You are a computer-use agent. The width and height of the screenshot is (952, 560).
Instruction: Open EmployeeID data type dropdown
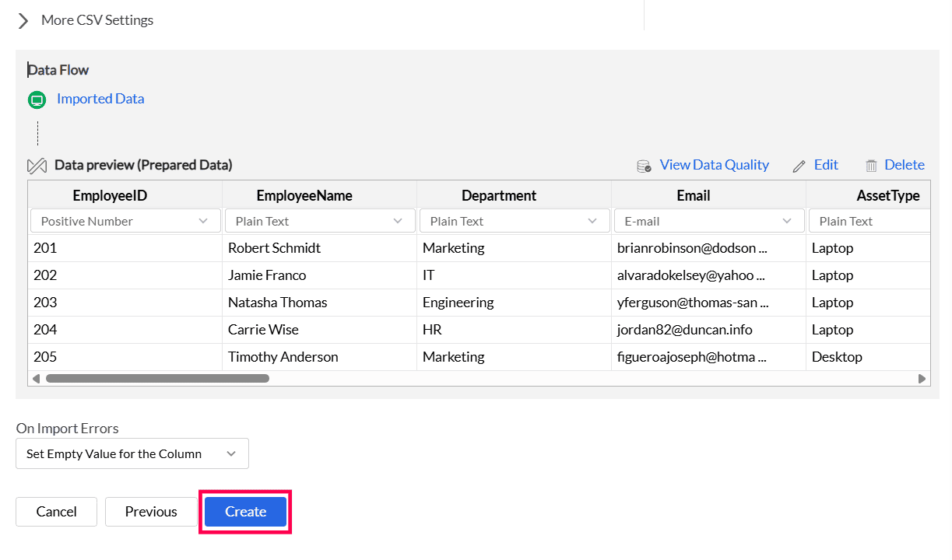tap(125, 222)
